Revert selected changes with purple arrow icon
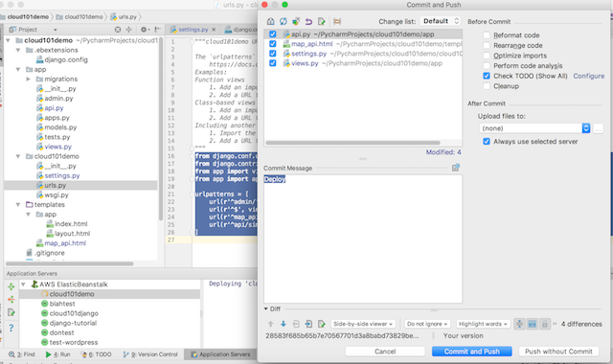This screenshot has width=613, height=364. click(308, 21)
